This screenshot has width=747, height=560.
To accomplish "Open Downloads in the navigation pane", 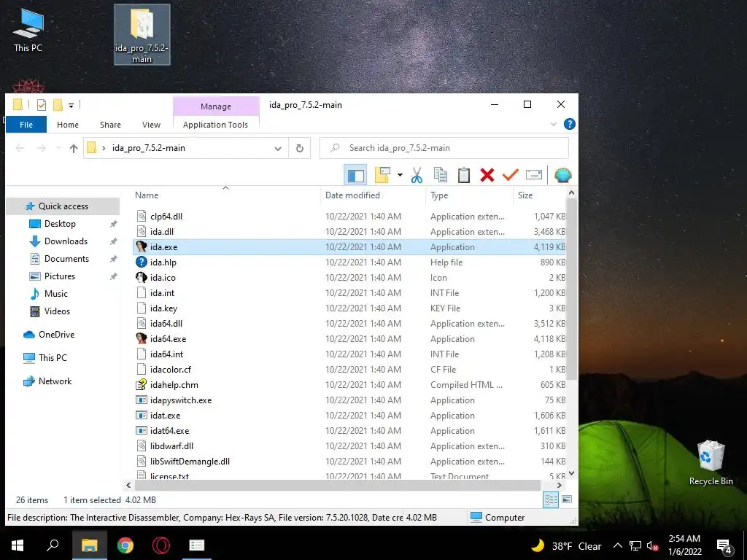I will (x=66, y=241).
